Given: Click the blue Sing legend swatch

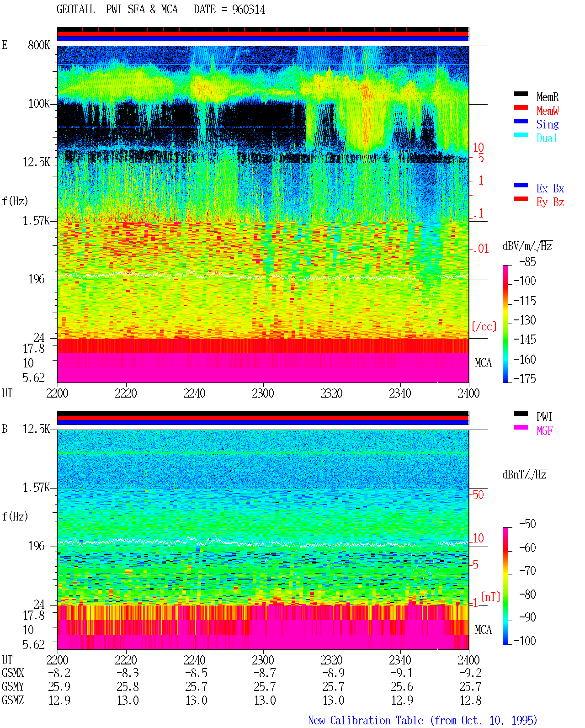Looking at the screenshot, I should tap(521, 121).
